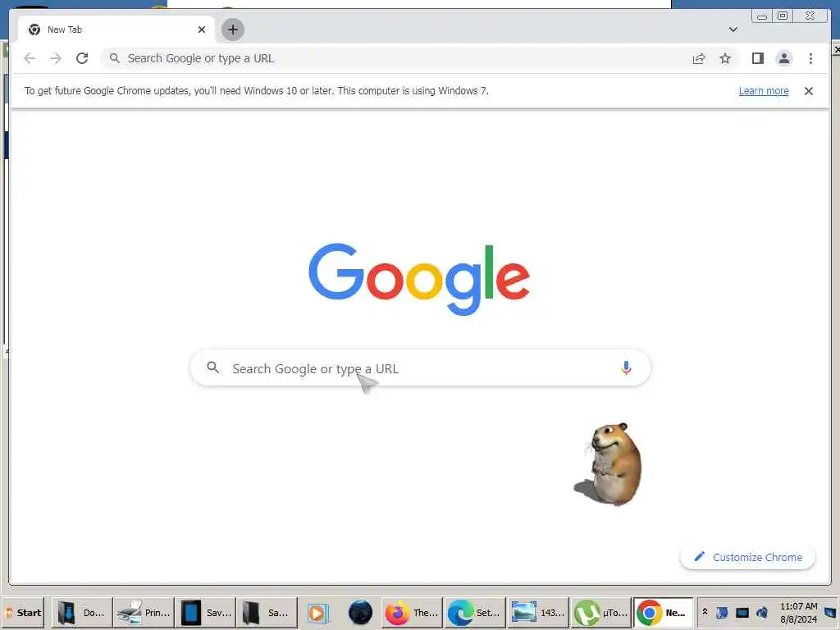Click the Customize Chrome button

pos(748,557)
